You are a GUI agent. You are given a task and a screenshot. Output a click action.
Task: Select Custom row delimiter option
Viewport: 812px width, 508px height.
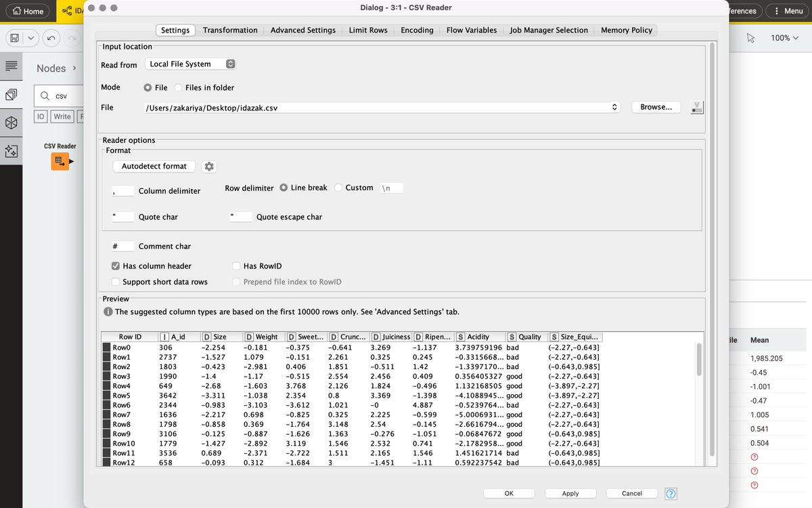tap(338, 188)
